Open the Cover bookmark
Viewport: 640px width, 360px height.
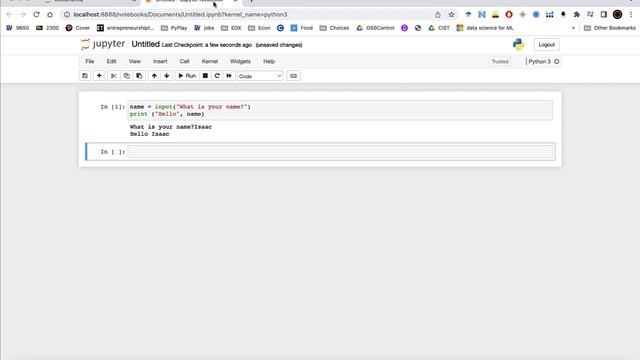[x=78, y=28]
